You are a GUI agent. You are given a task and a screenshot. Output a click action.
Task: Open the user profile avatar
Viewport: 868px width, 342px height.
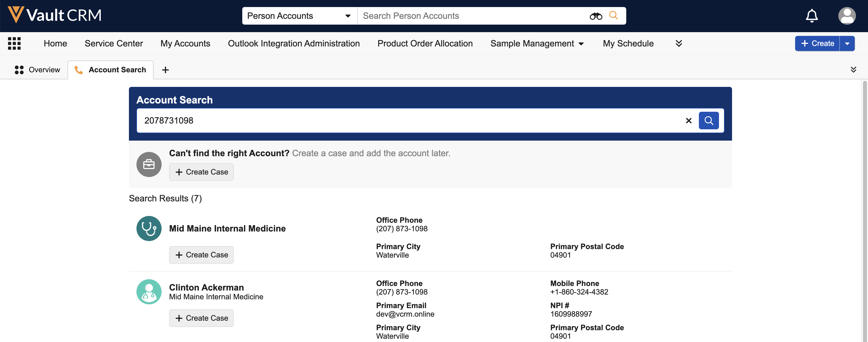click(x=846, y=16)
